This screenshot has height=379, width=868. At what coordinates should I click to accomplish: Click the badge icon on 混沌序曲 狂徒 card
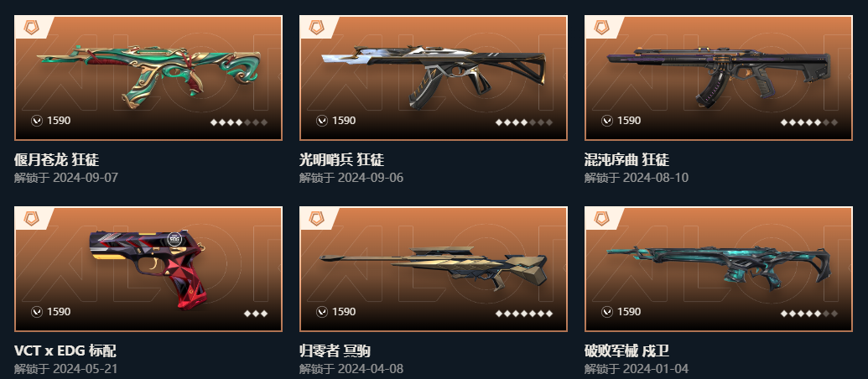(602, 27)
